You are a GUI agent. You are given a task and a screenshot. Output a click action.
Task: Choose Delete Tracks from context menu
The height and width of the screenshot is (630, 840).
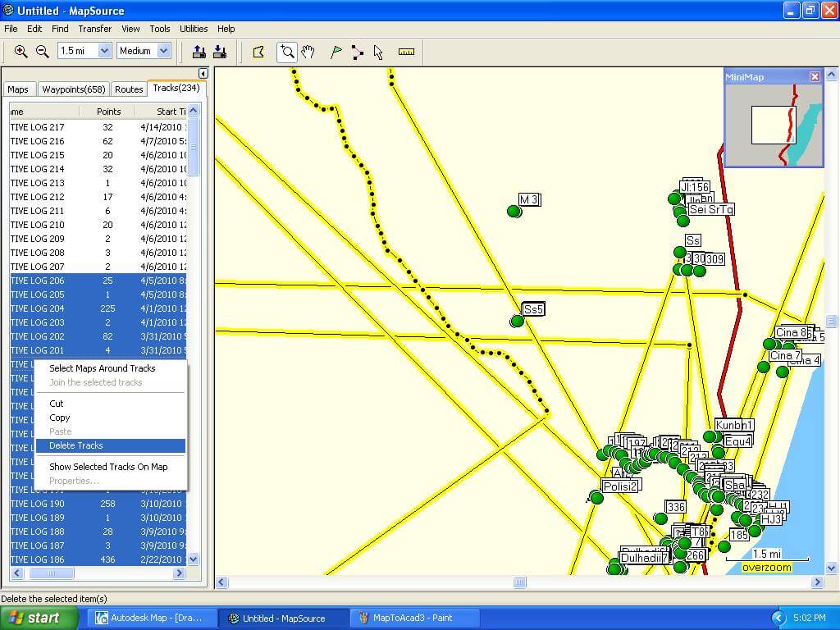(x=76, y=445)
